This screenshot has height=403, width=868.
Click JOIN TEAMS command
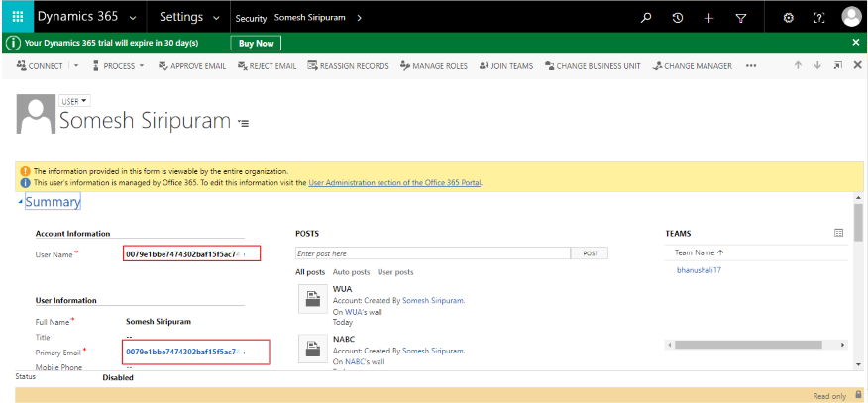(506, 65)
